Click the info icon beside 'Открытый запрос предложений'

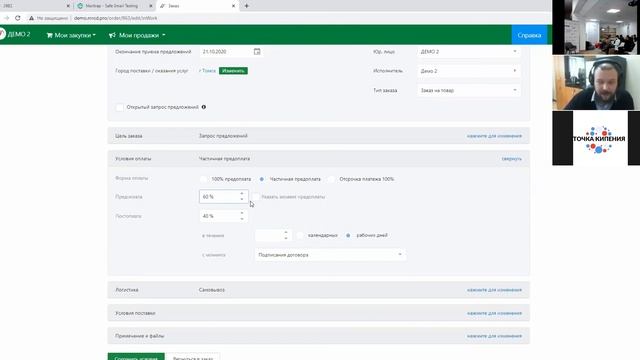tap(204, 107)
